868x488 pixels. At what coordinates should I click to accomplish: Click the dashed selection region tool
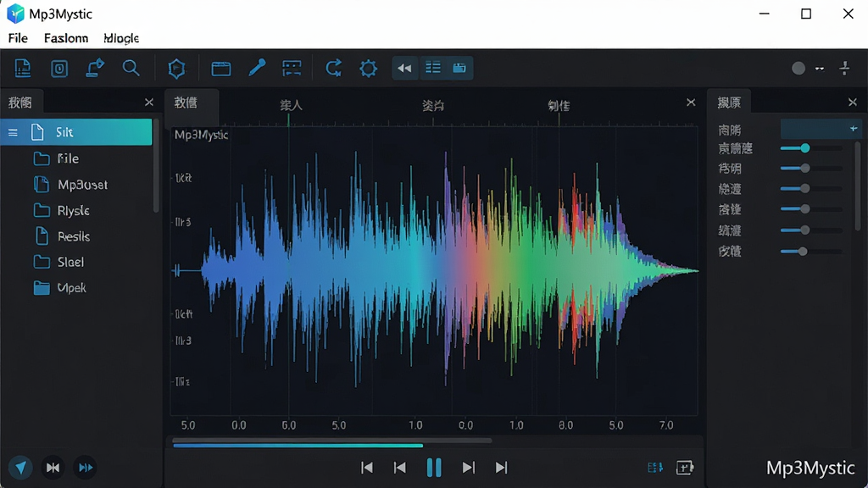(x=292, y=68)
